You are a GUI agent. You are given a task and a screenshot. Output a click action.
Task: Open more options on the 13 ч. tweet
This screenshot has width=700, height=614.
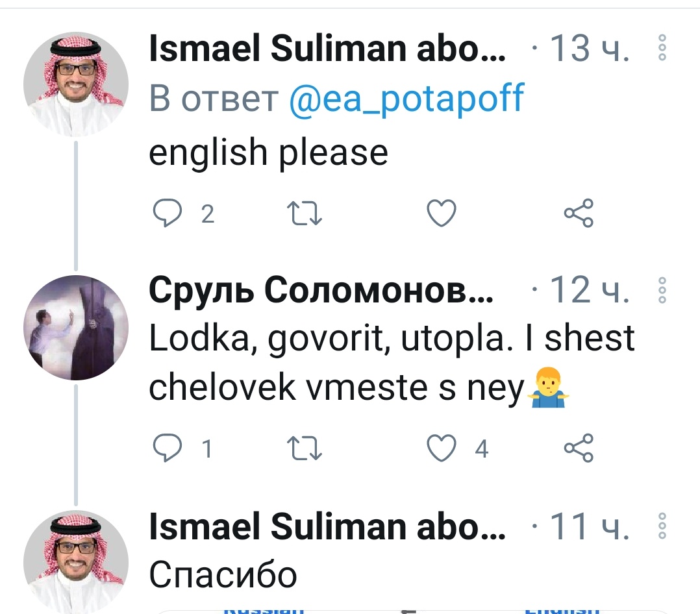pyautogui.click(x=662, y=48)
